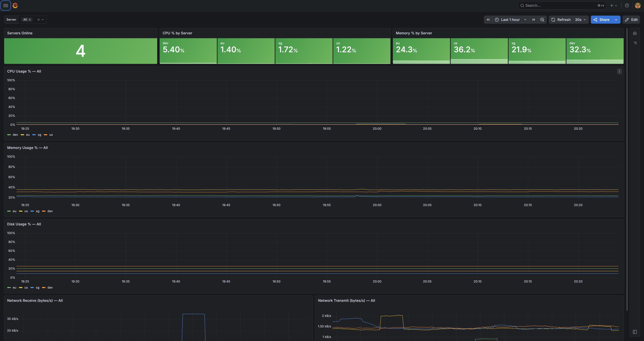
Task: Shift time range backward
Action: click(x=488, y=20)
